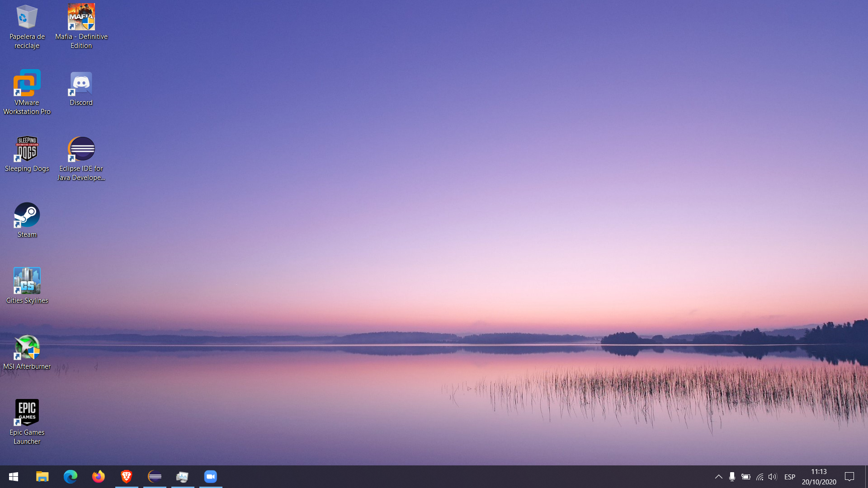This screenshot has height=488, width=868.
Task: Launch Microsoft Edge from taskbar
Action: pyautogui.click(x=71, y=477)
